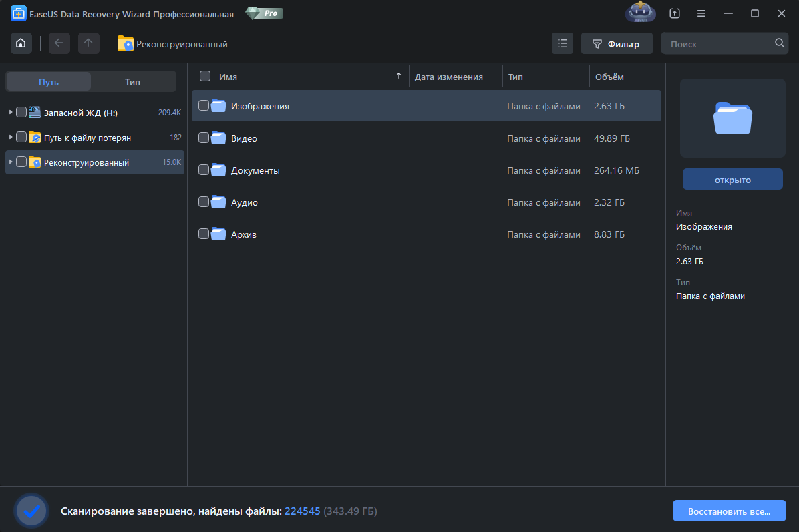Screen dimensions: 799x532
Task: Click the sort arrow in Имя column
Action: 398,76
